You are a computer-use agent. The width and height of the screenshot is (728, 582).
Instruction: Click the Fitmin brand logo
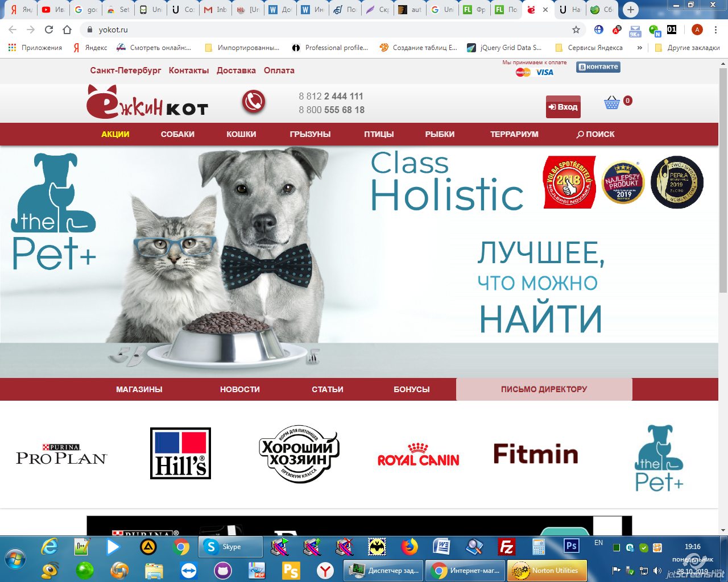click(536, 454)
